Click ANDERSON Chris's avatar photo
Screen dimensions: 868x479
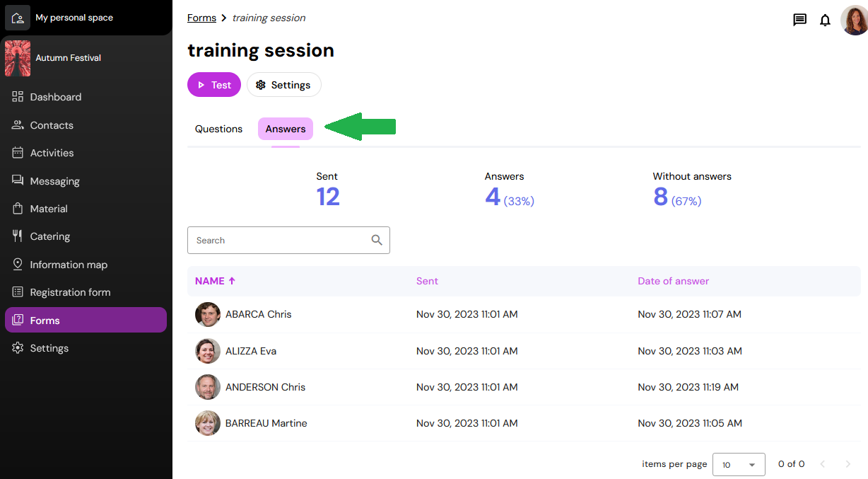pos(208,387)
